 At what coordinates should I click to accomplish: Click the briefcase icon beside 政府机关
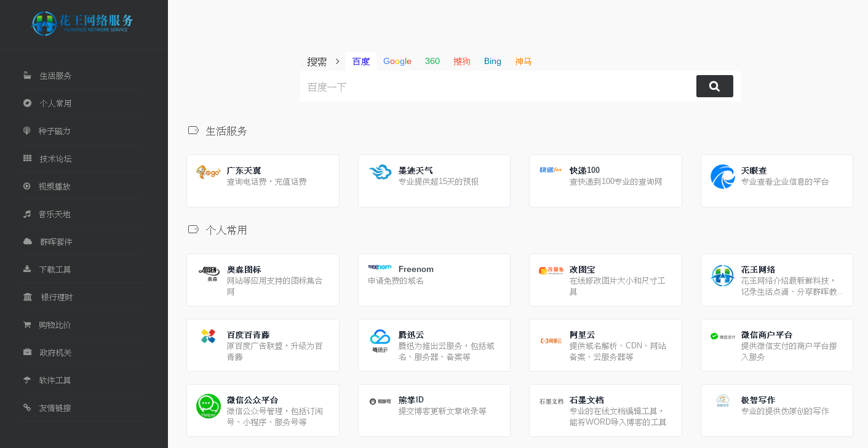coord(27,353)
